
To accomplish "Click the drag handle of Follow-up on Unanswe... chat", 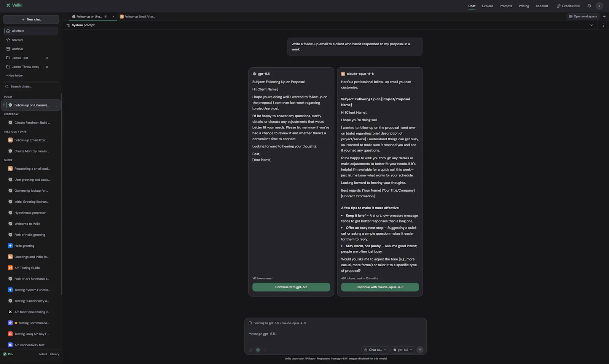I will tap(4, 105).
